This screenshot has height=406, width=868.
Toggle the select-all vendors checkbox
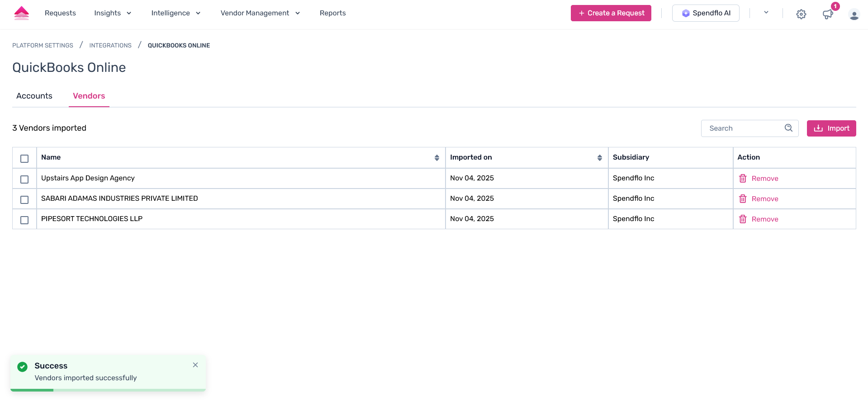click(x=24, y=159)
